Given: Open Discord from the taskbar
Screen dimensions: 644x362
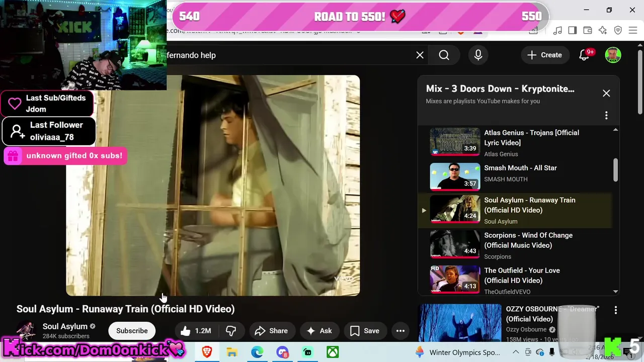Looking at the screenshot, I should coord(282,352).
